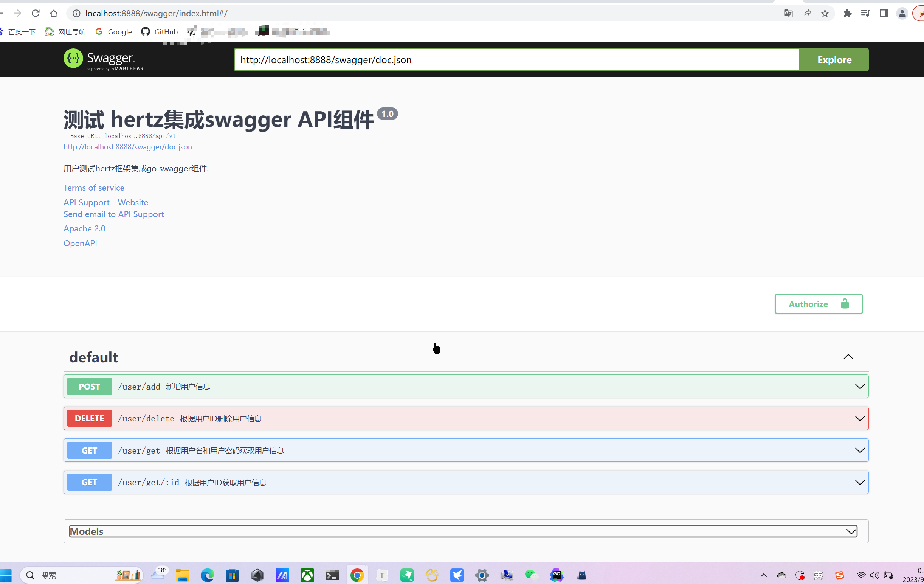
Task: Open the extensions puzzle icon
Action: [847, 14]
